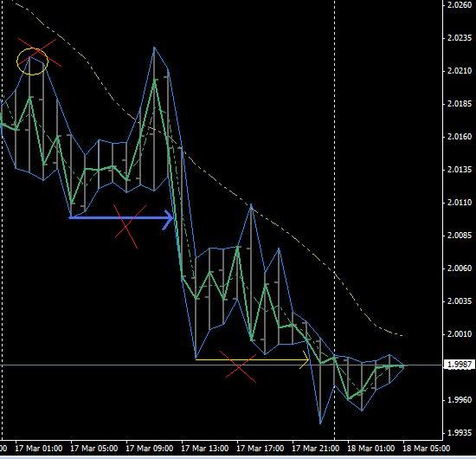Click the 17 Mar 09:00 time label

[150, 449]
